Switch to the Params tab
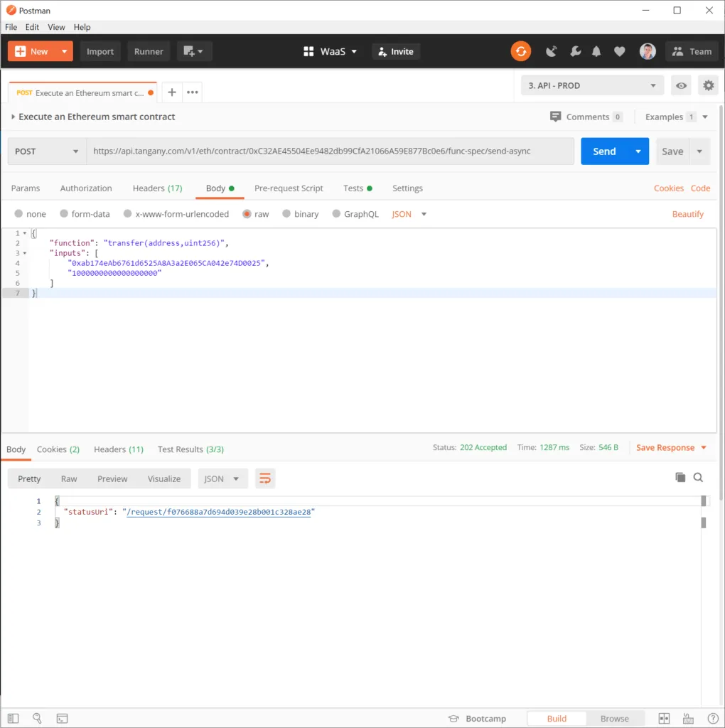The width and height of the screenshot is (725, 728). click(26, 188)
